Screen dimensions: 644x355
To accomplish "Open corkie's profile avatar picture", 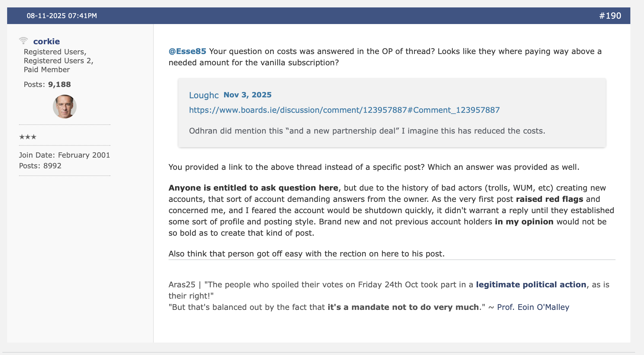I will (65, 107).
